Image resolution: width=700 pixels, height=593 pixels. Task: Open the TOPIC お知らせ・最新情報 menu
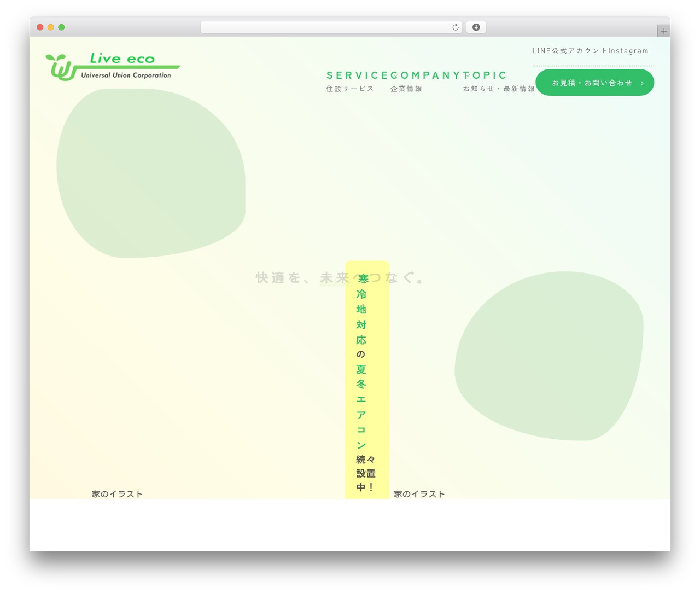[x=499, y=81]
